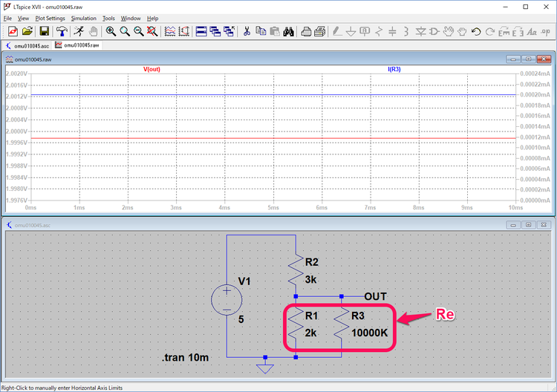The image size is (557, 392).
Task: Click the Print icon in the toolbar
Action: [x=319, y=31]
